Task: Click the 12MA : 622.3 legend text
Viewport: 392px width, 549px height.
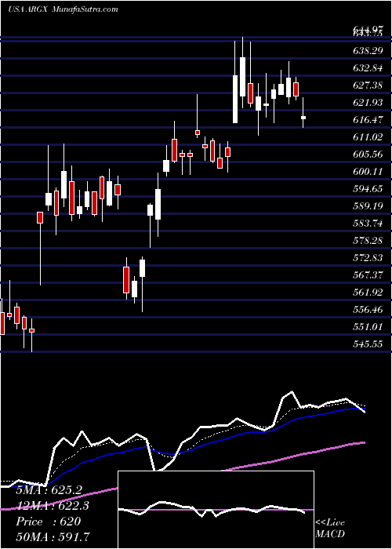Action: [53, 506]
